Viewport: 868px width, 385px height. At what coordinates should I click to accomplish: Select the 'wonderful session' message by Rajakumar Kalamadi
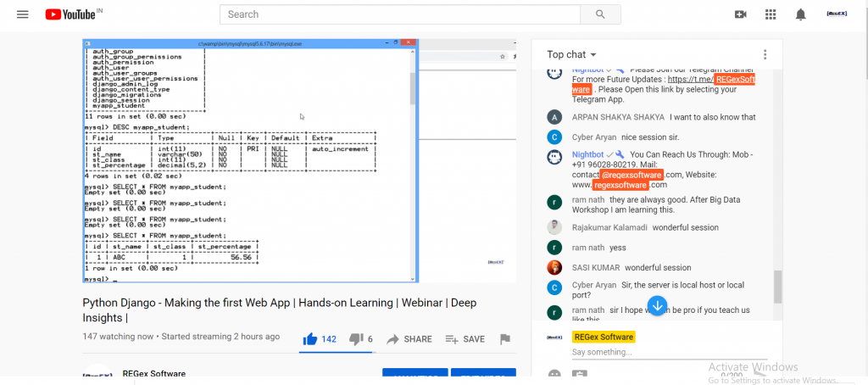(685, 227)
